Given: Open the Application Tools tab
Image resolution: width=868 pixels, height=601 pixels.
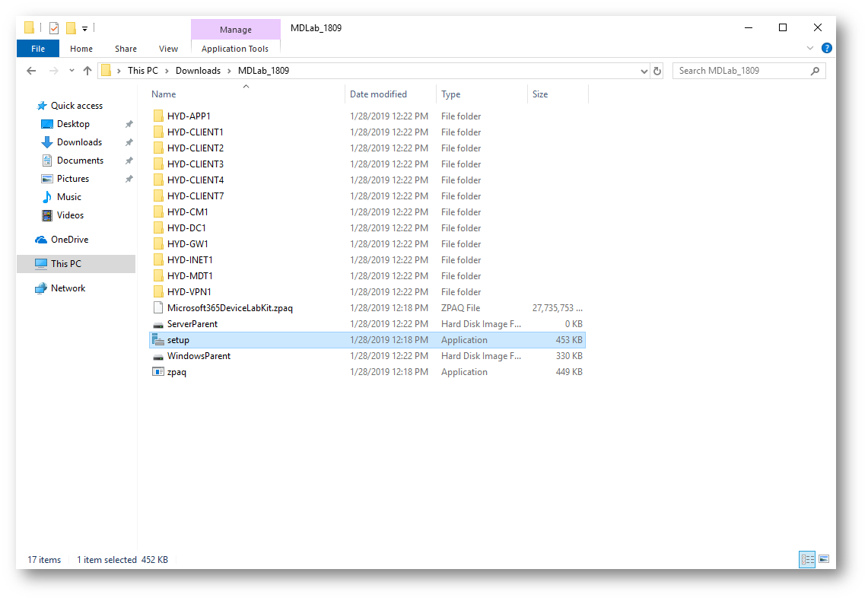Looking at the screenshot, I should pos(235,49).
